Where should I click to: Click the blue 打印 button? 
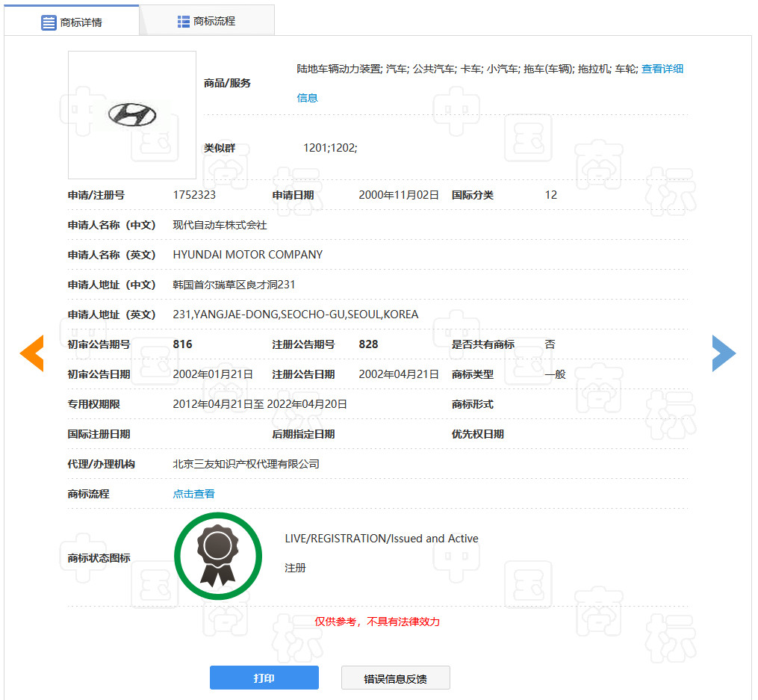pos(264,678)
